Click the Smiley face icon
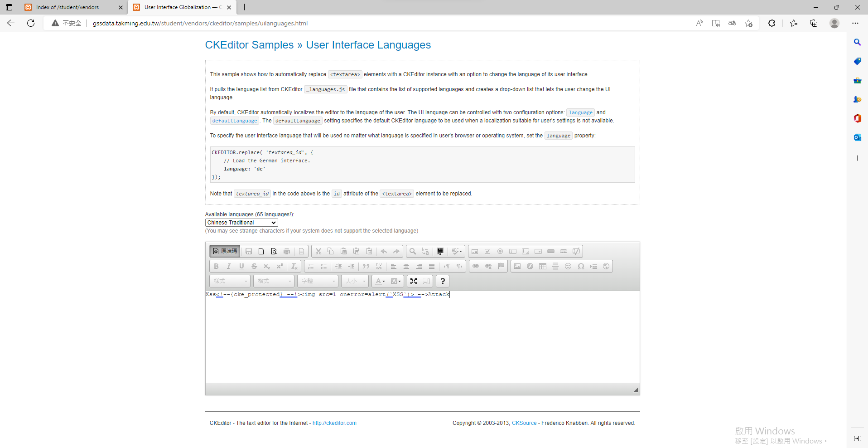 (x=568, y=266)
